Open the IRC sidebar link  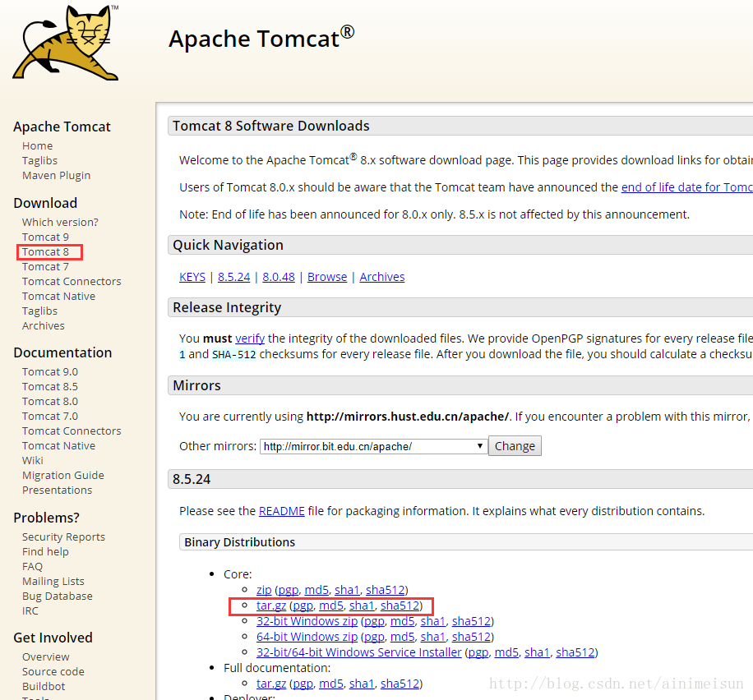(x=30, y=610)
